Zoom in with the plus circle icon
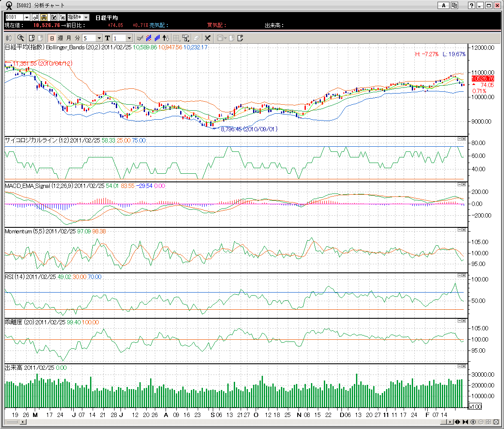 pyautogui.click(x=472, y=422)
